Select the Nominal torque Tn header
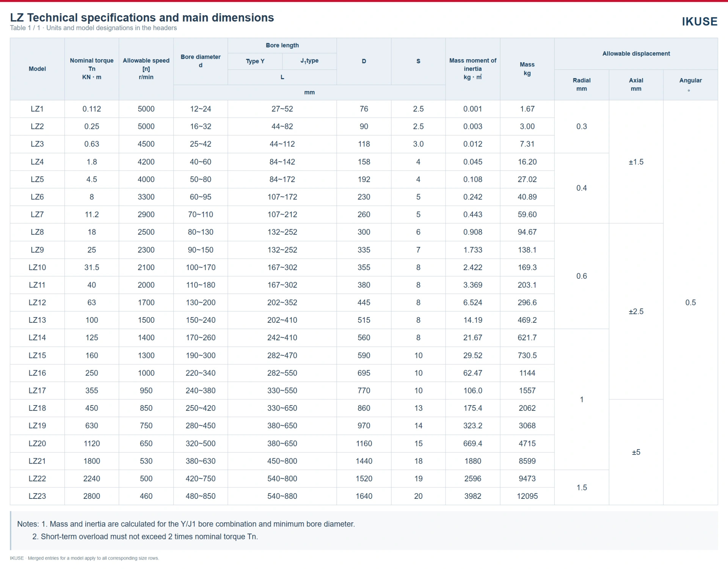Screen dimensions: 728x569 (x=92, y=69)
